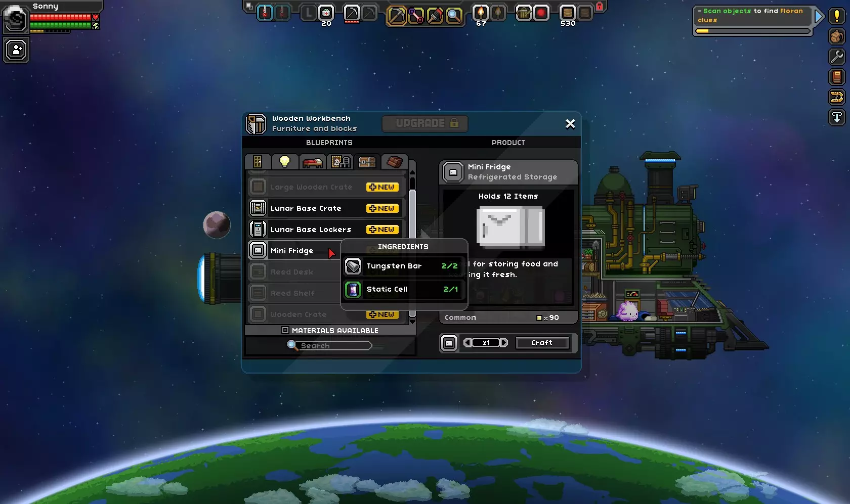Select the medkit hotbar slot showing 20
Screen dimensions: 850x504
pyautogui.click(x=326, y=12)
